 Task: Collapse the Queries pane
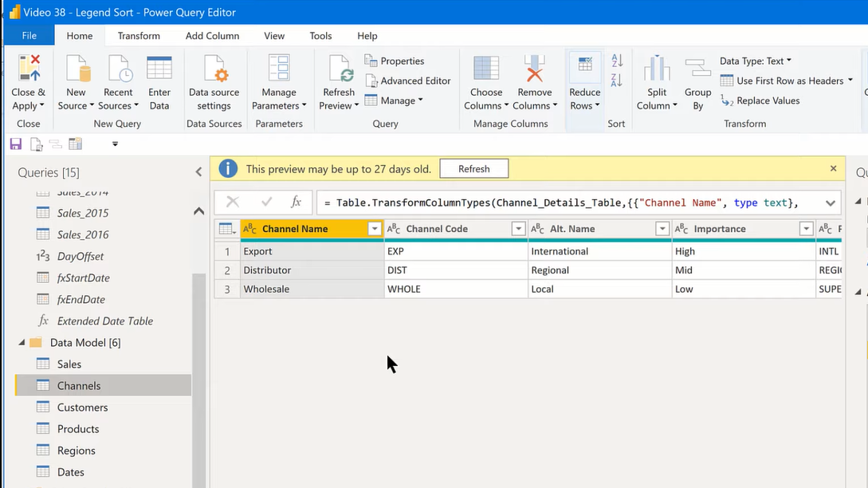point(198,172)
